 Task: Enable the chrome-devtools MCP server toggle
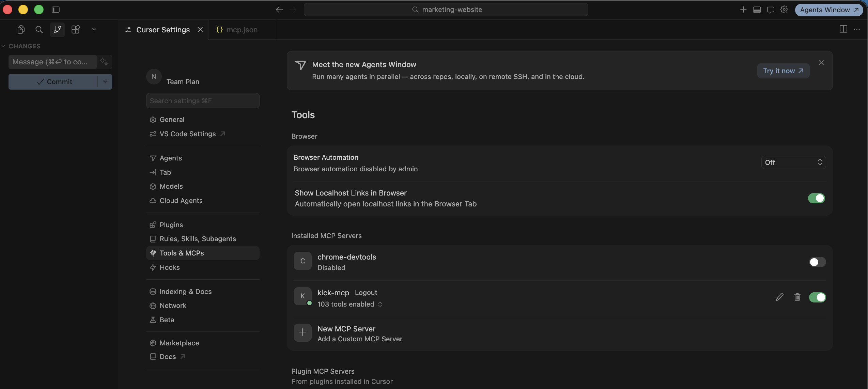point(818,262)
